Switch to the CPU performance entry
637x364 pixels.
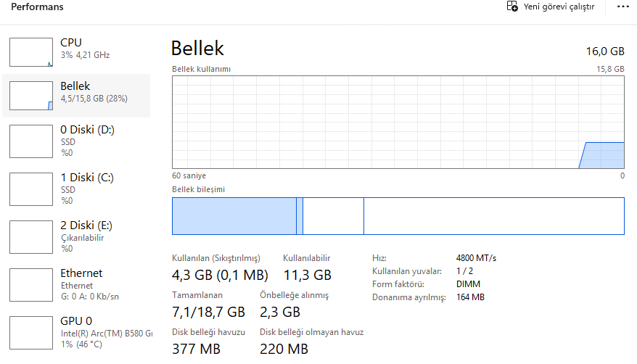(76, 52)
